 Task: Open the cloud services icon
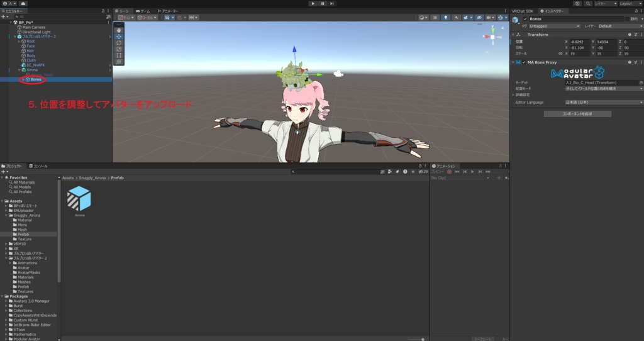23,3
